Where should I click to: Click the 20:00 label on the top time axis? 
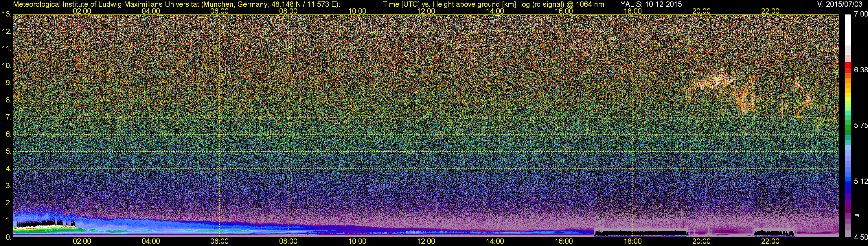point(702,11)
